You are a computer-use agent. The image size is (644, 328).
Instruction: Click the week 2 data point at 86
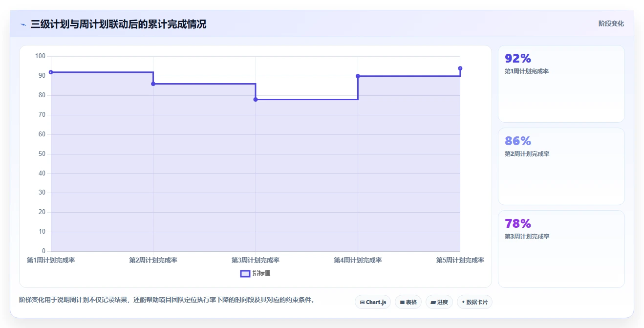pos(153,84)
